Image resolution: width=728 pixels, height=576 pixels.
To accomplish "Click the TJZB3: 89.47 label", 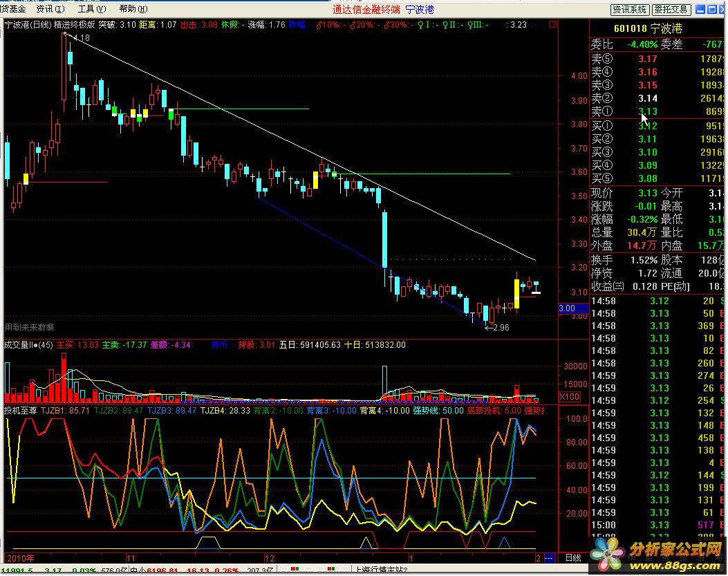I will click(x=171, y=411).
